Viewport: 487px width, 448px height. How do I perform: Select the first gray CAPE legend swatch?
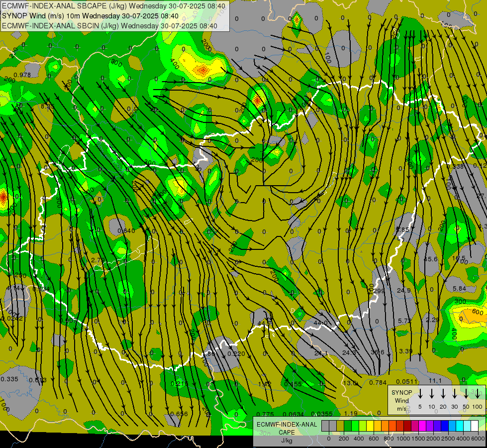pyautogui.click(x=325, y=426)
